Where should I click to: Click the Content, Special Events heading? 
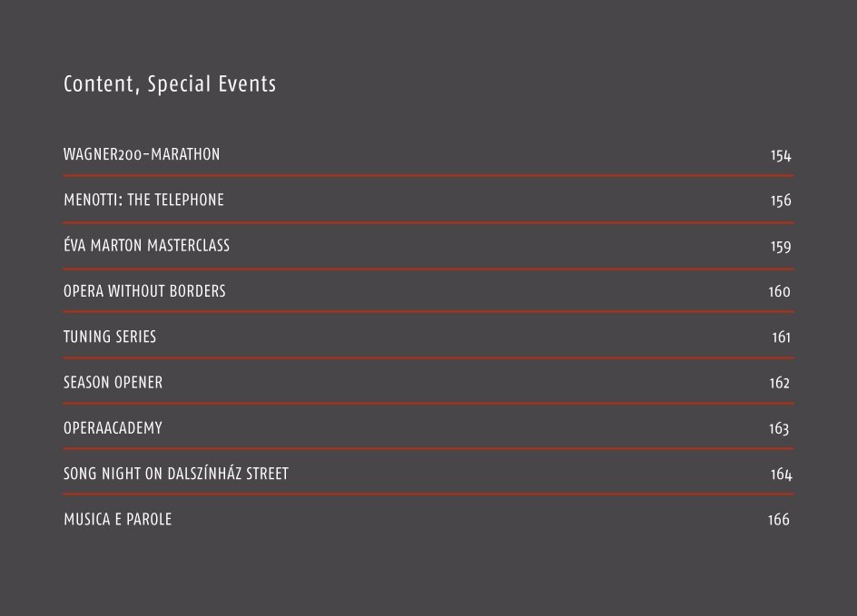tap(170, 84)
